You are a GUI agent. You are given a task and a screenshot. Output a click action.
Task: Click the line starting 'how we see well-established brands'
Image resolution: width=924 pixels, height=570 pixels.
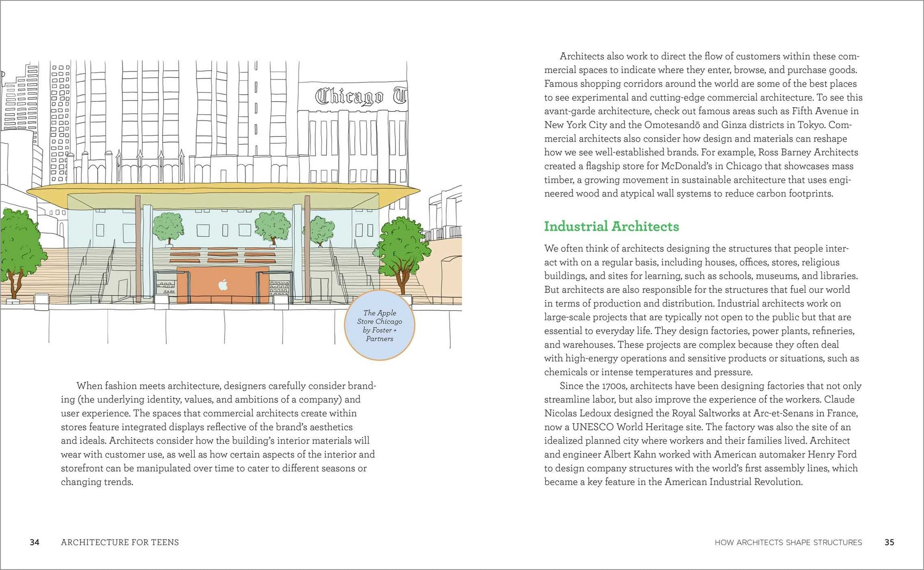pyautogui.click(x=701, y=152)
